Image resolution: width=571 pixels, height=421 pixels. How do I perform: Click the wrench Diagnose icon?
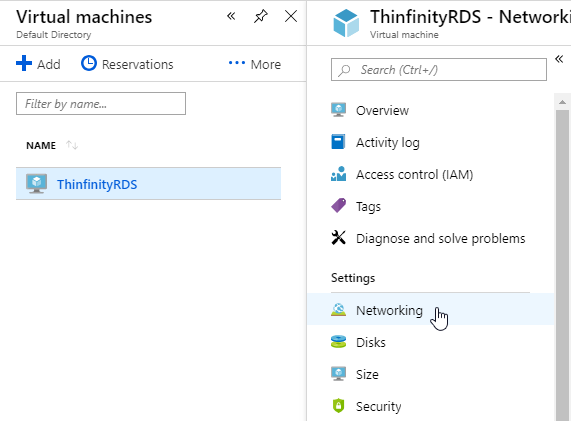pos(338,237)
